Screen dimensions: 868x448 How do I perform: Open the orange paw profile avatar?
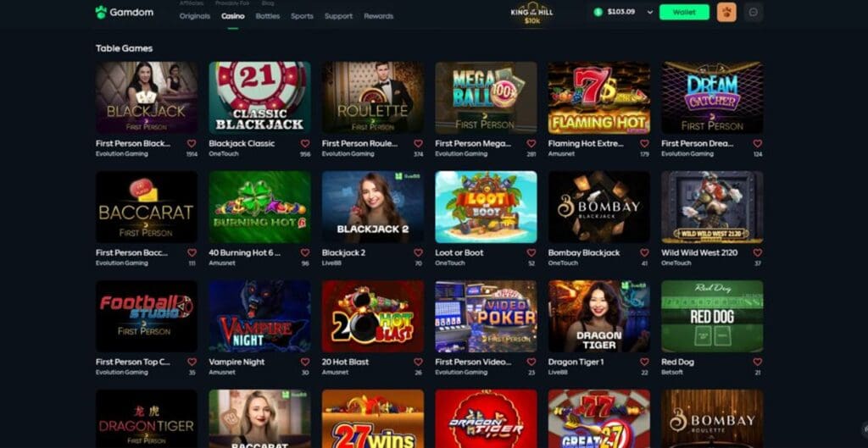point(726,12)
